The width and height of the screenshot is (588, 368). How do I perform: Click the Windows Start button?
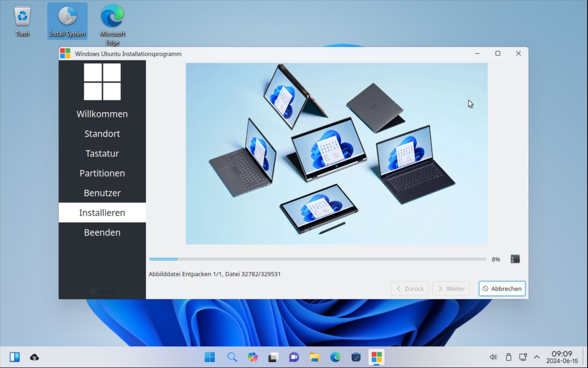(x=210, y=357)
